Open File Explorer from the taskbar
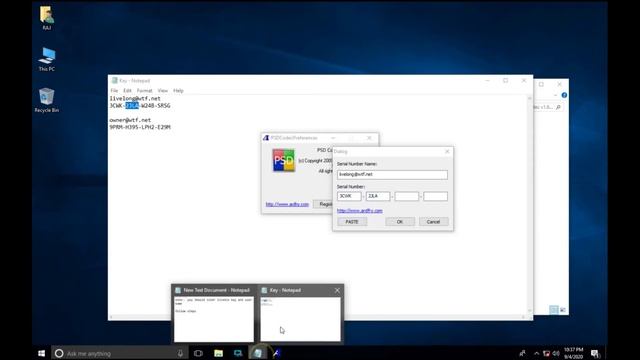Viewport: 640px width, 360px height. tap(218, 353)
